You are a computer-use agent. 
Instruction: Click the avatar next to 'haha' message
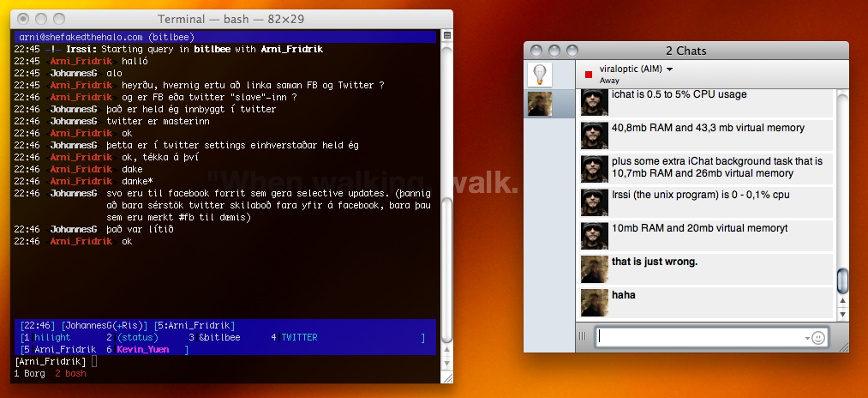(595, 303)
